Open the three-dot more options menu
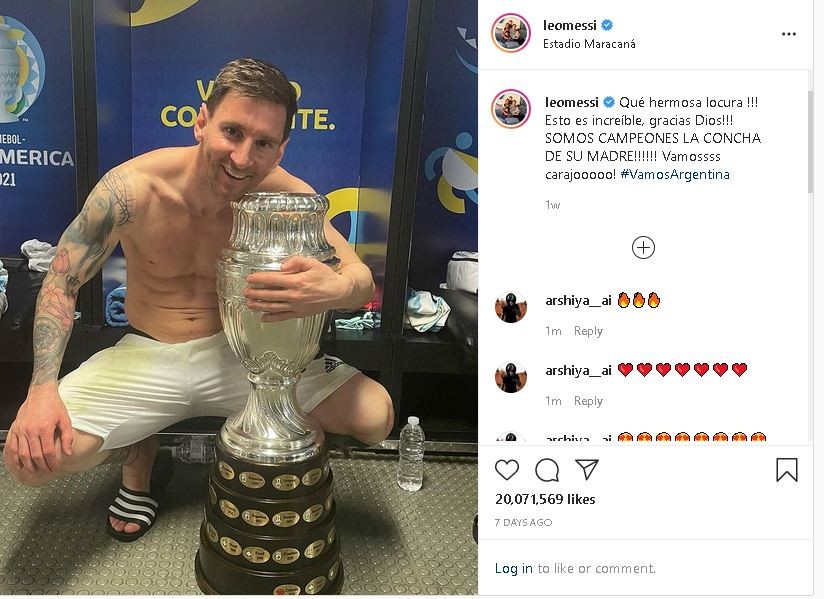The image size is (824, 599). (789, 34)
